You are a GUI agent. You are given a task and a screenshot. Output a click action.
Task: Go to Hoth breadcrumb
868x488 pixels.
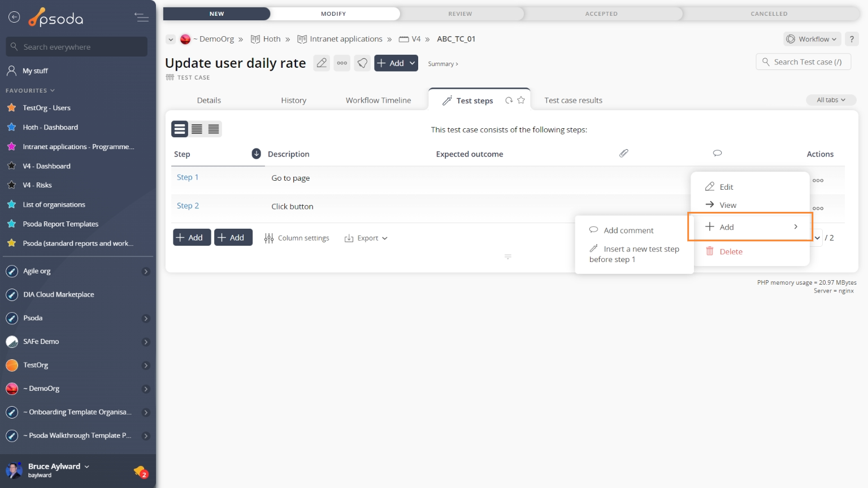click(x=266, y=39)
